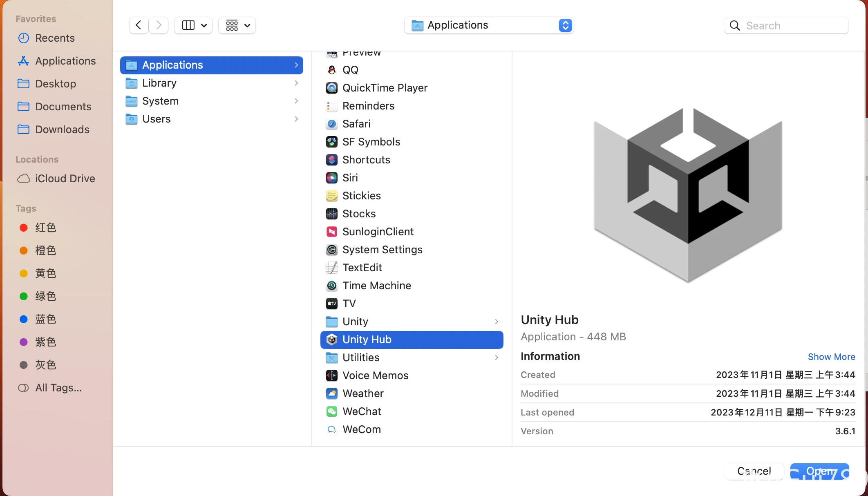This screenshot has width=868, height=496.
Task: Select the Voice Memos icon
Action: (332, 375)
